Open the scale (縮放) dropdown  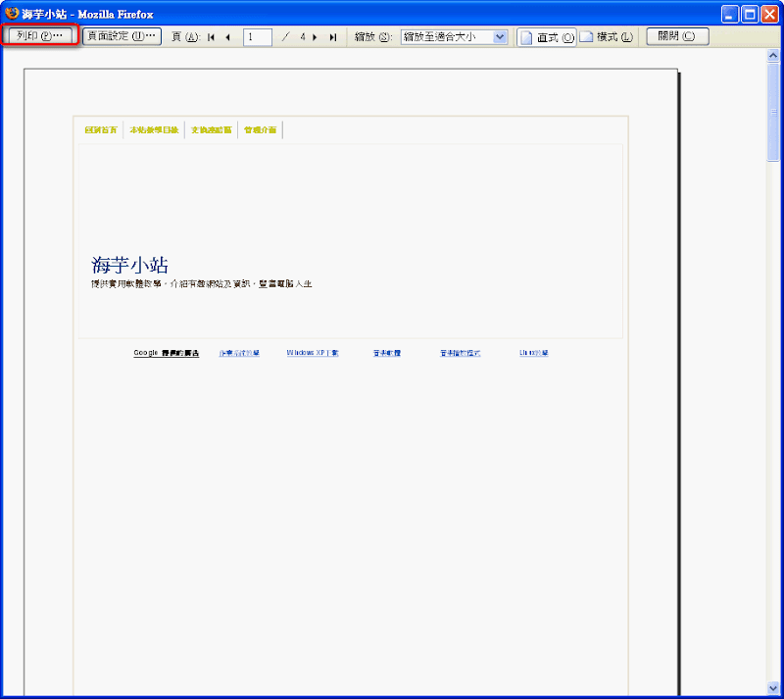tap(454, 37)
